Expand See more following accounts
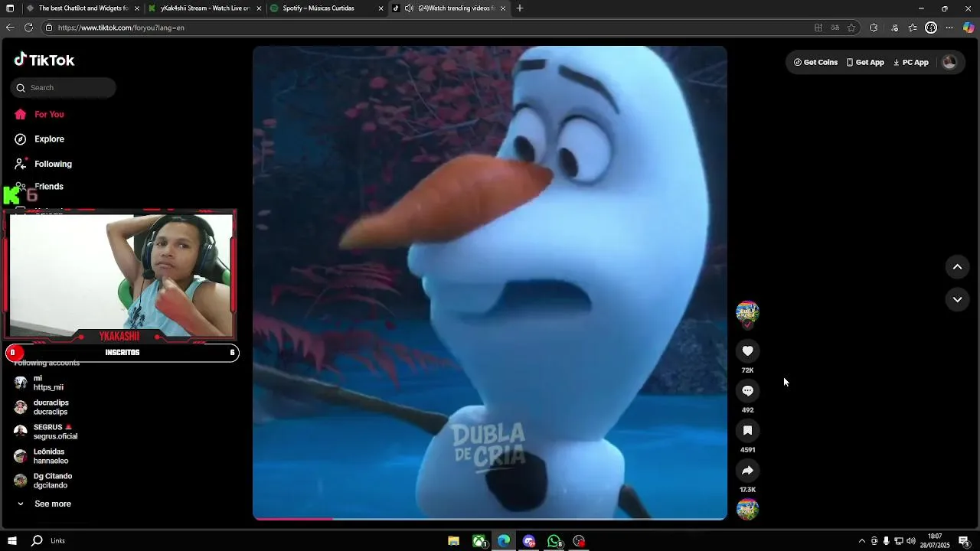The width and height of the screenshot is (980, 551). coord(44,504)
